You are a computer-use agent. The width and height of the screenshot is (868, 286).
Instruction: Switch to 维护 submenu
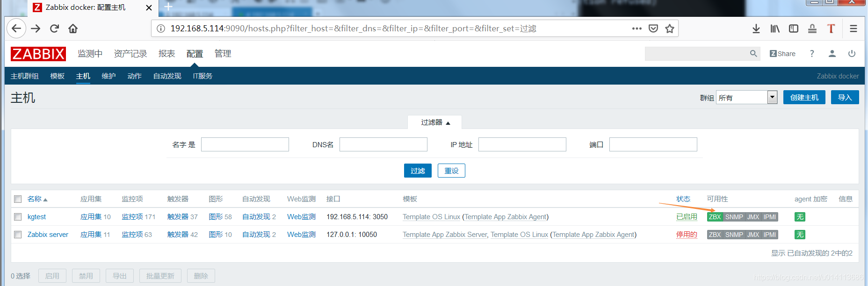109,76
